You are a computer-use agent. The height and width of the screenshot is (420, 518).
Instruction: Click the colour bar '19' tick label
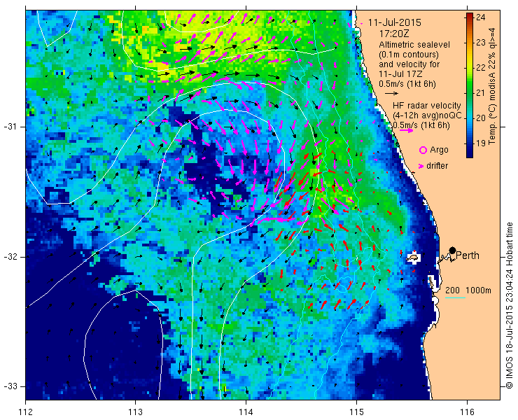(x=481, y=143)
